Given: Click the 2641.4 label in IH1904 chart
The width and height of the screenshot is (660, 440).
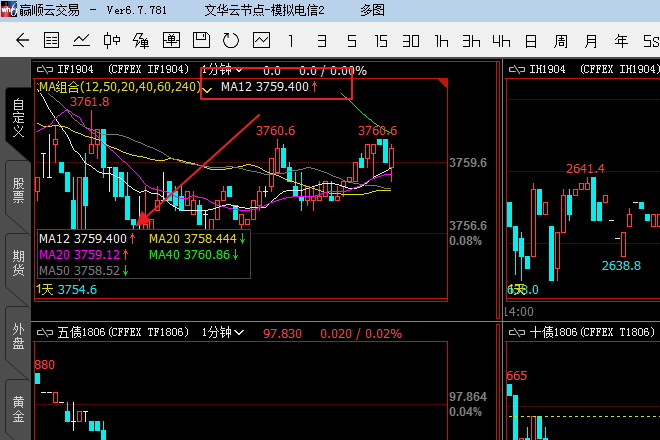Looking at the screenshot, I should [585, 169].
